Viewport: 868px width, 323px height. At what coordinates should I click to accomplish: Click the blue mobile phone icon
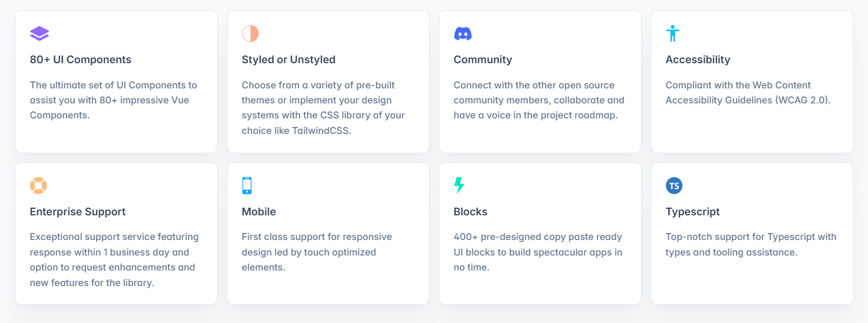click(247, 185)
